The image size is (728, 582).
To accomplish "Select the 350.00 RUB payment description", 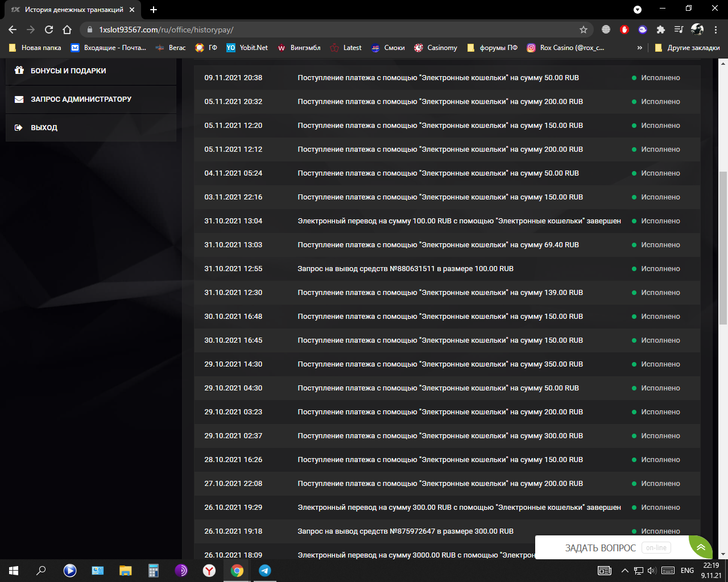I will tap(440, 364).
